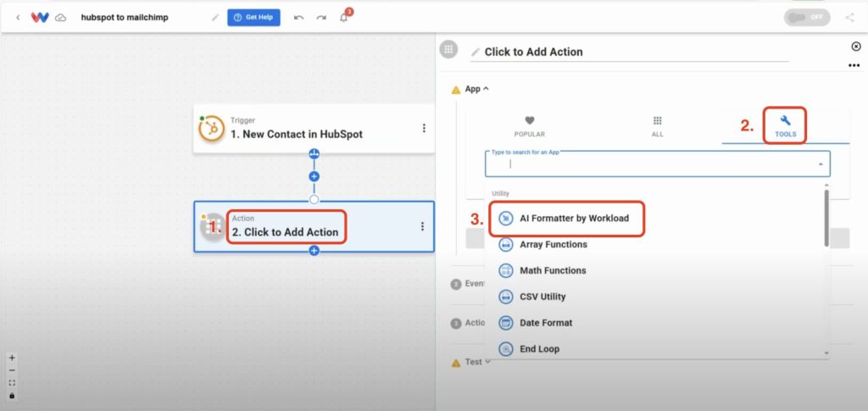Image resolution: width=868 pixels, height=411 pixels.
Task: Click the grid app icon beside action title
Action: point(448,49)
